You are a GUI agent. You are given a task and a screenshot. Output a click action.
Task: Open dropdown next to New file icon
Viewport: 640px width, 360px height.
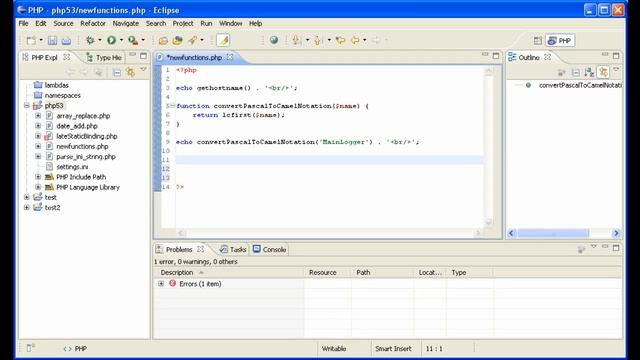pos(41,40)
